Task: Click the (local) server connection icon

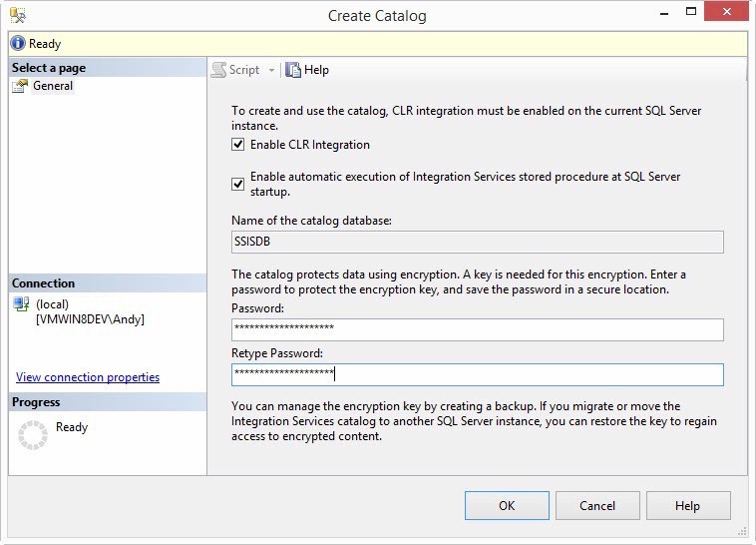Action: pyautogui.click(x=21, y=303)
